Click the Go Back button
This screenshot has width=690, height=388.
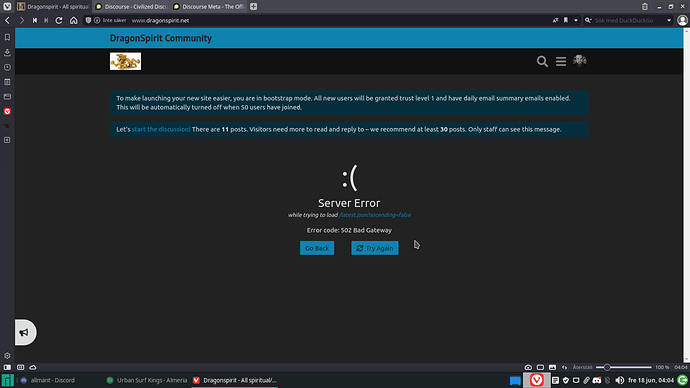tap(317, 248)
